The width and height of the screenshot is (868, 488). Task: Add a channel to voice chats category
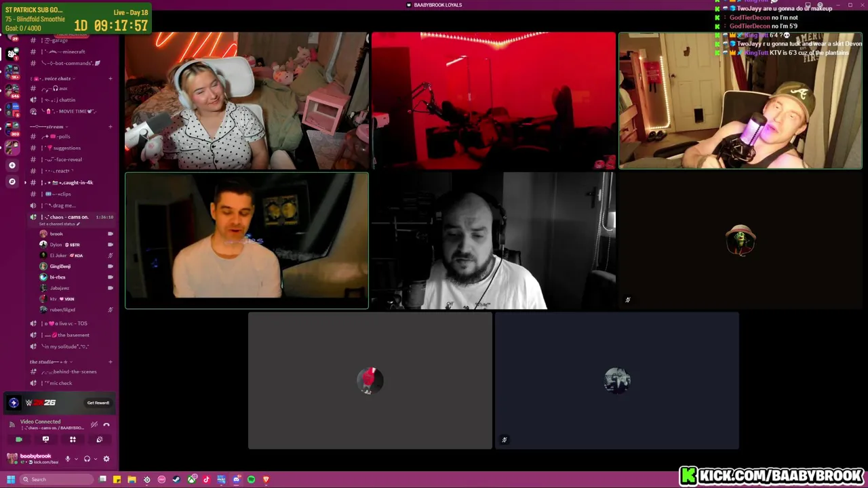(x=110, y=79)
